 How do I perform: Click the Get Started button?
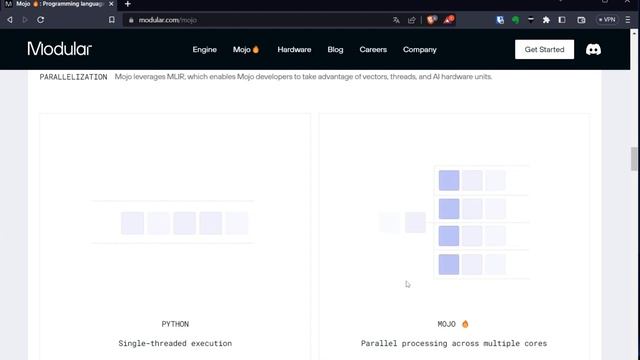[544, 49]
